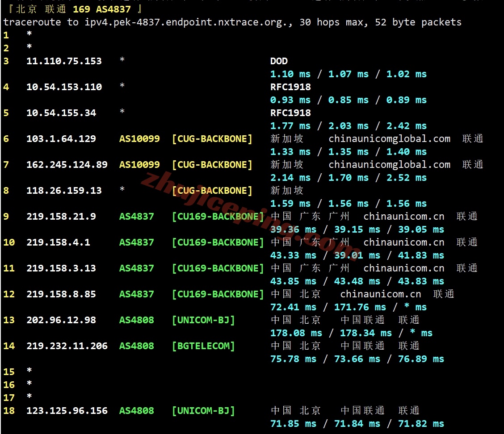Click [CUG-BACKBONE] on the 103.1.64.129 row
The width and height of the screenshot is (504, 434).
tap(212, 139)
